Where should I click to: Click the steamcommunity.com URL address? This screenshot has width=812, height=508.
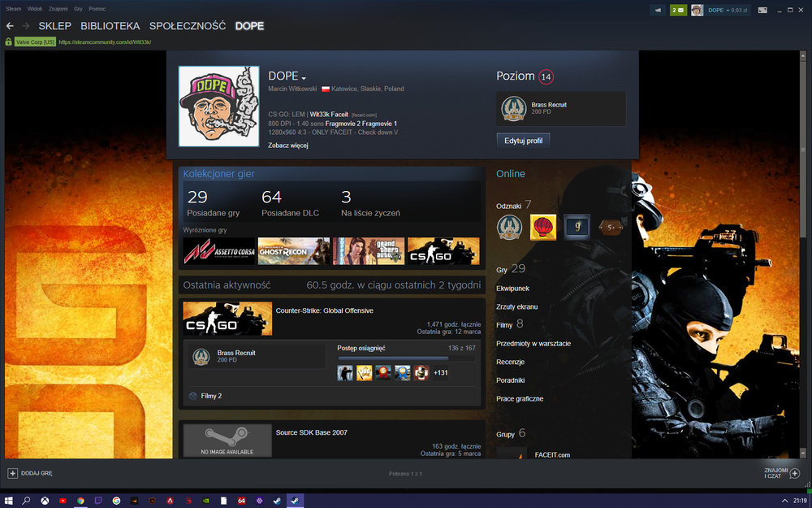105,42
